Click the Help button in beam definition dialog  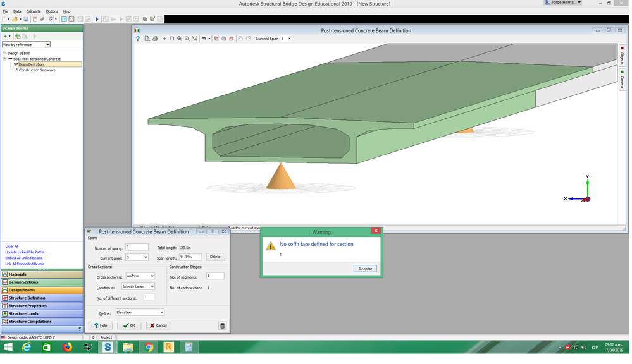click(x=101, y=325)
